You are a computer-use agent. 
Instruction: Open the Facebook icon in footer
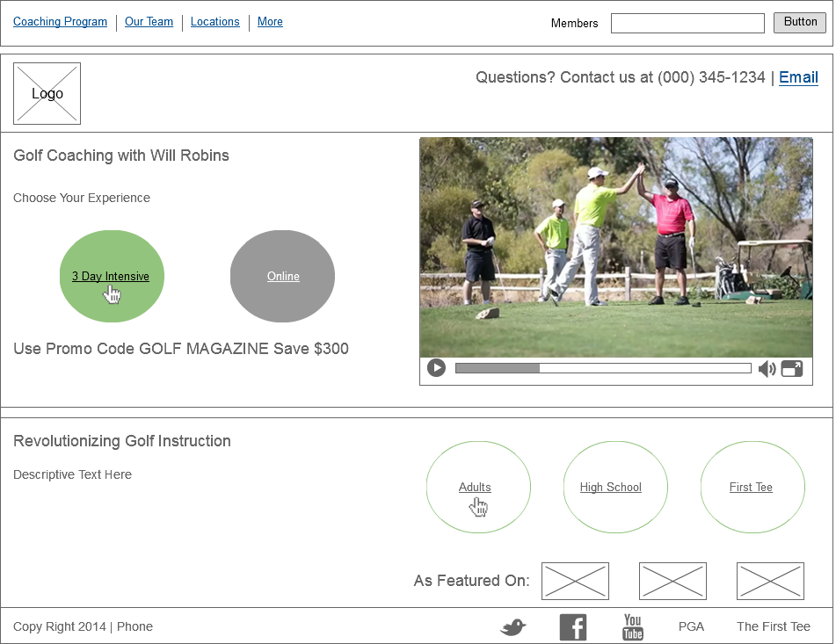[573, 627]
